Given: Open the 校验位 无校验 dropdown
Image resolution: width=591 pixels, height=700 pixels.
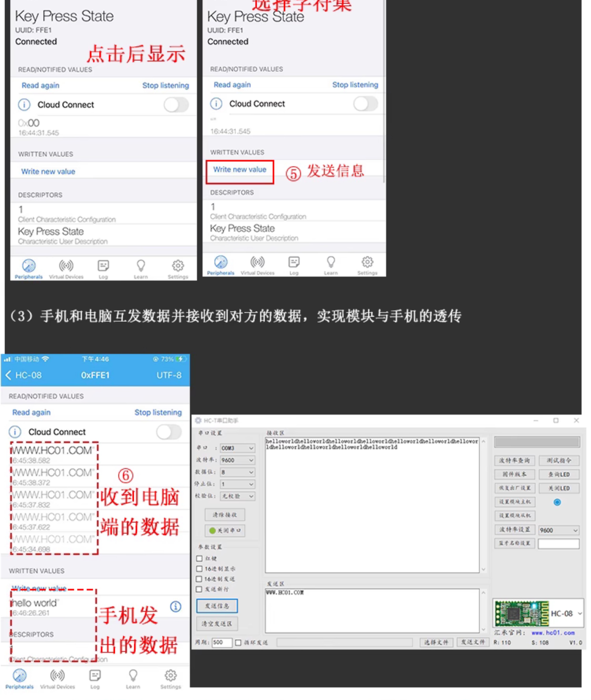Looking at the screenshot, I should [x=238, y=496].
